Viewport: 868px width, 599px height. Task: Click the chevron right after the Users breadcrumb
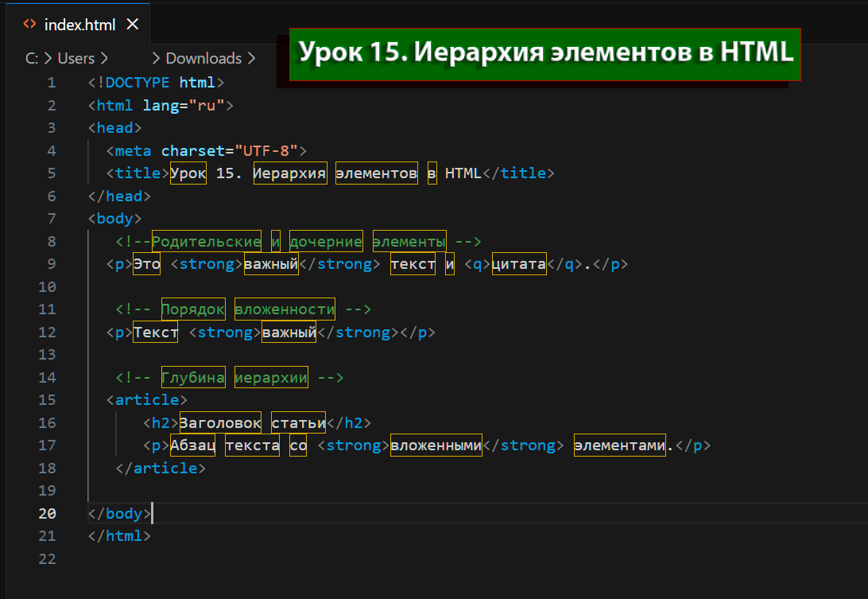(x=104, y=58)
